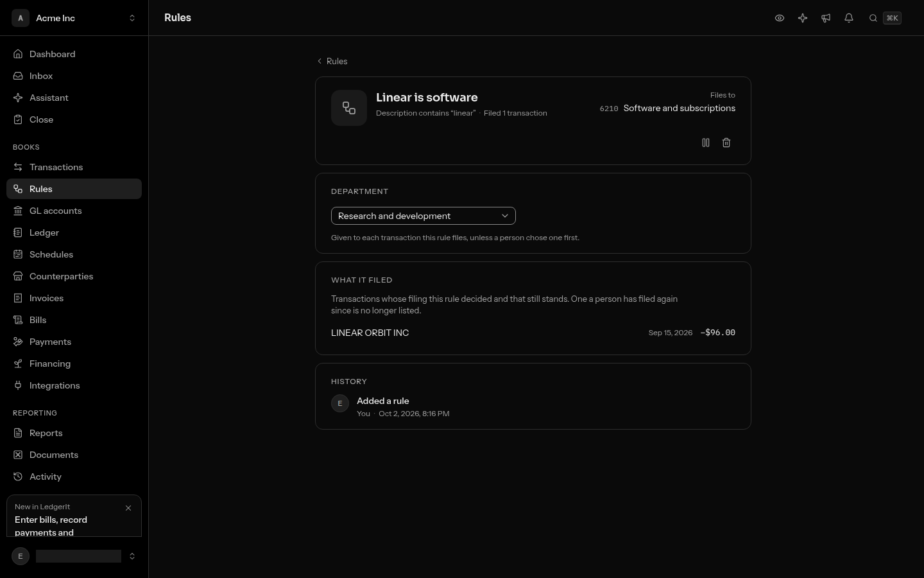Go back to the Rules list

point(332,61)
